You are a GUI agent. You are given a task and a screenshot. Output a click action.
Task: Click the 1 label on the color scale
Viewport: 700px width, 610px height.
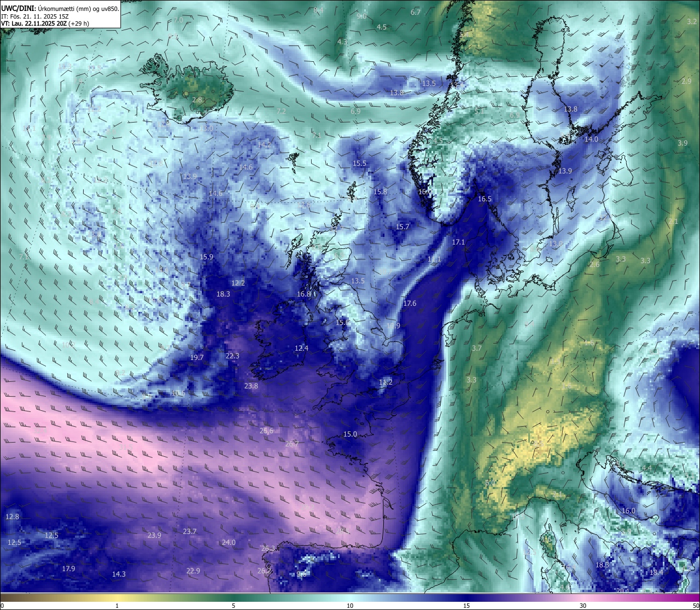click(x=117, y=606)
